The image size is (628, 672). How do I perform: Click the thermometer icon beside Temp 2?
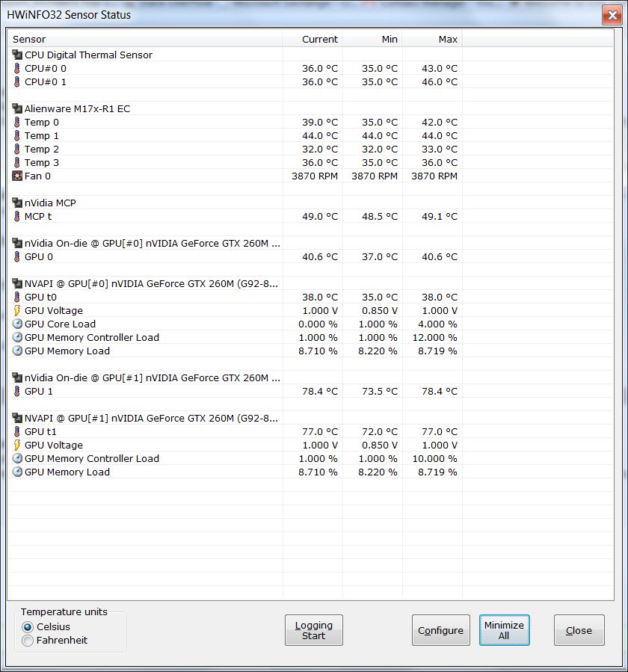coord(17,149)
